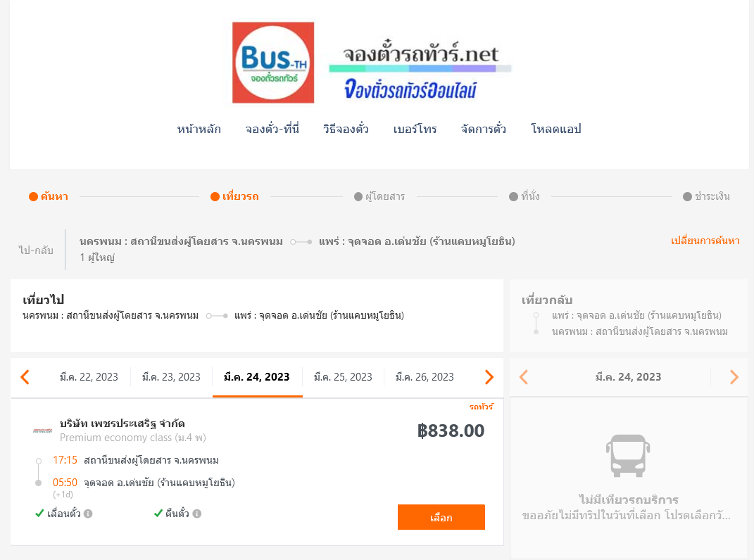Go to previous outbound dates arrow
Image resolution: width=754 pixels, height=560 pixels.
tap(25, 377)
